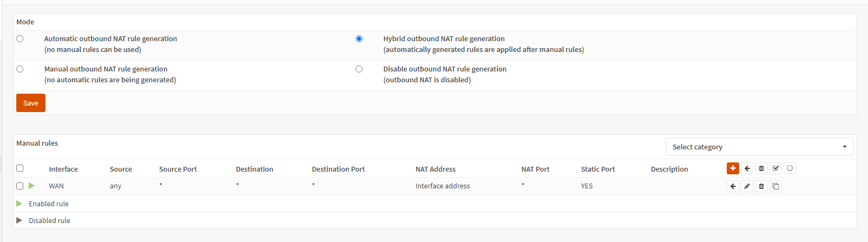This screenshot has width=868, height=242.
Task: Delete the WAN rule using its trash icon
Action: pyautogui.click(x=761, y=186)
